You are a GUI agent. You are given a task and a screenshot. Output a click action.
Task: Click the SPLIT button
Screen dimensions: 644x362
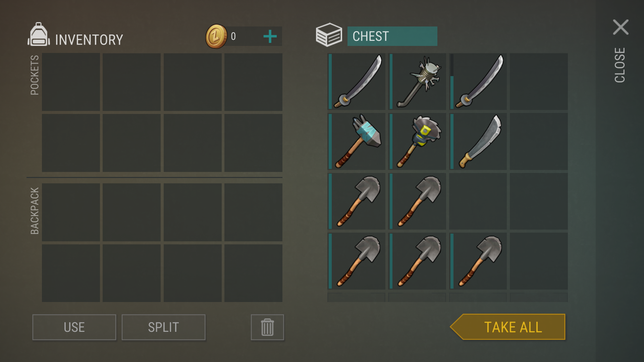point(163,327)
